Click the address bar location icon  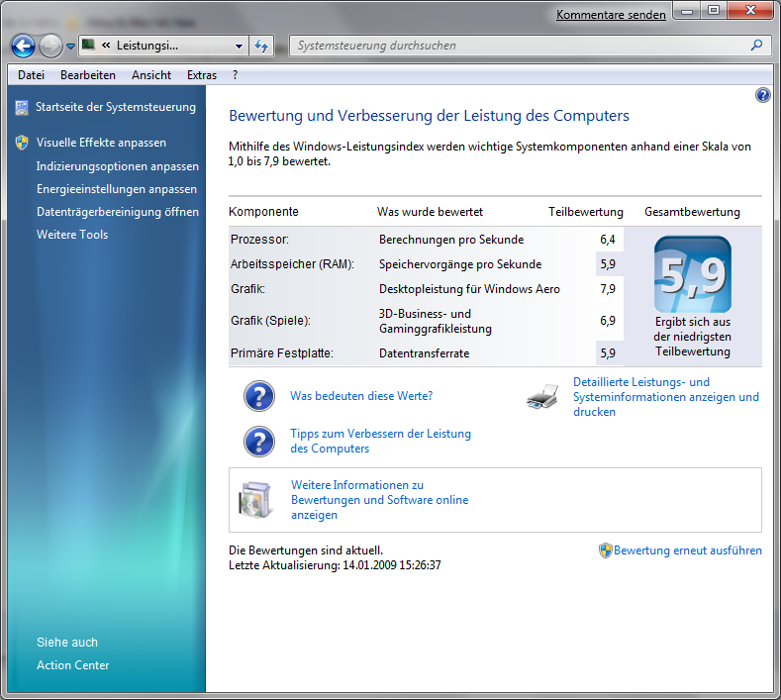(x=89, y=46)
